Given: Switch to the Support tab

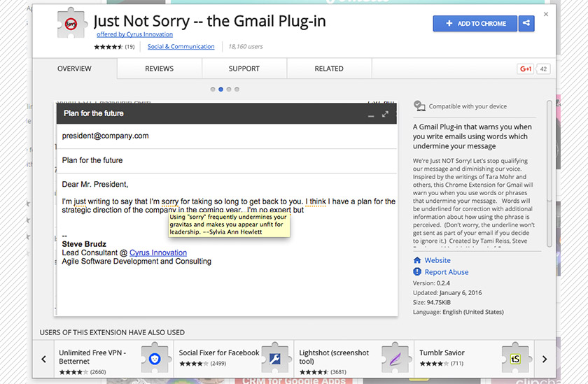Looking at the screenshot, I should click(244, 69).
